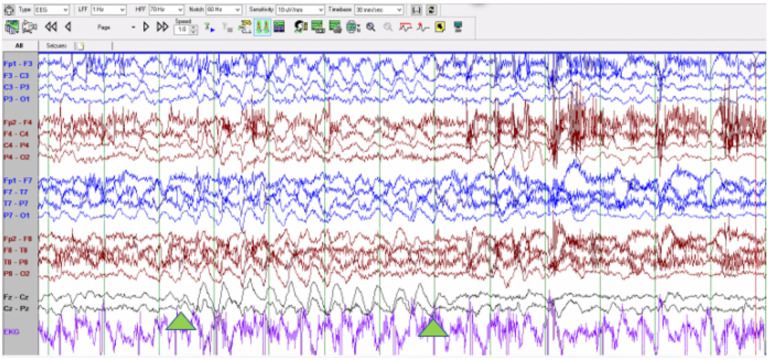Select the C4 - P4 channel label
The width and height of the screenshot is (768, 361).
17,145
